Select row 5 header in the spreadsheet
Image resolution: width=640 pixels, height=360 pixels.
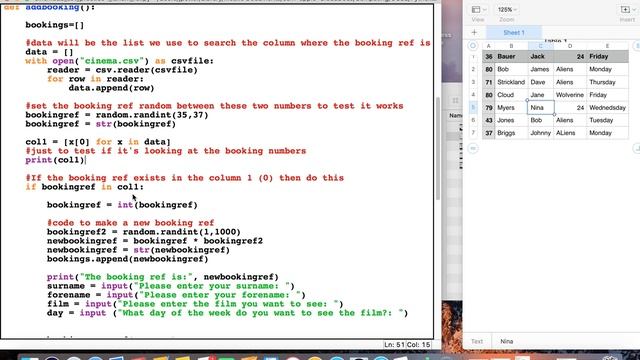pos(473,108)
